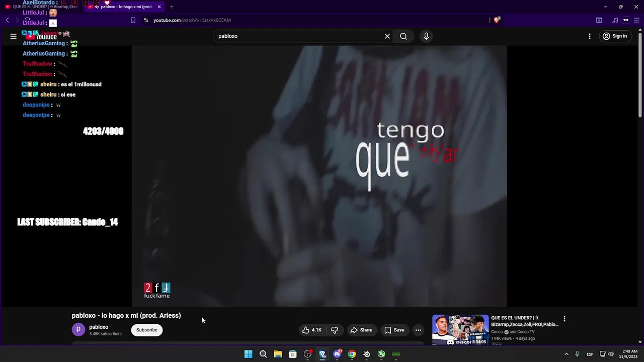
Task: Open OBS Studio from the taskbar
Action: click(307, 354)
